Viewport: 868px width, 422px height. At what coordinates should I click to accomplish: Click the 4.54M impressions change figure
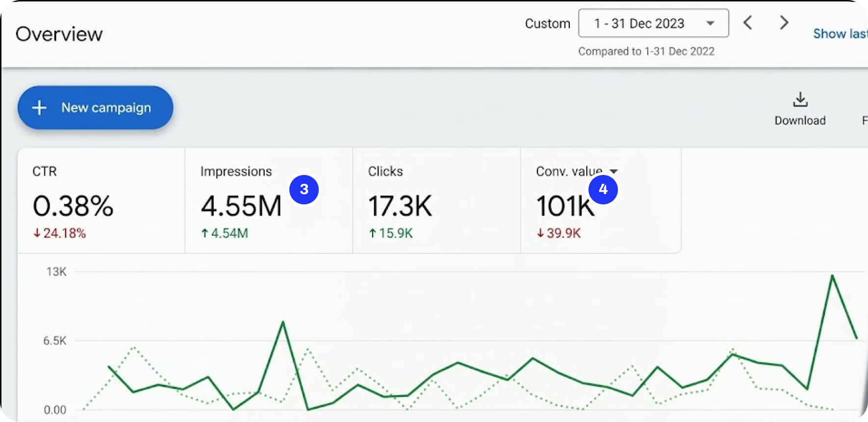click(x=225, y=233)
